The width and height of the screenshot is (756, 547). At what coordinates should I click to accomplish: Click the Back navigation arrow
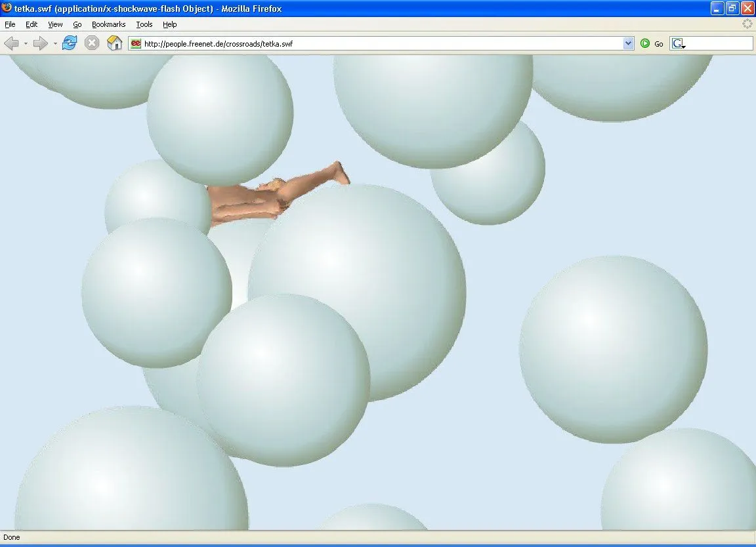(x=11, y=43)
